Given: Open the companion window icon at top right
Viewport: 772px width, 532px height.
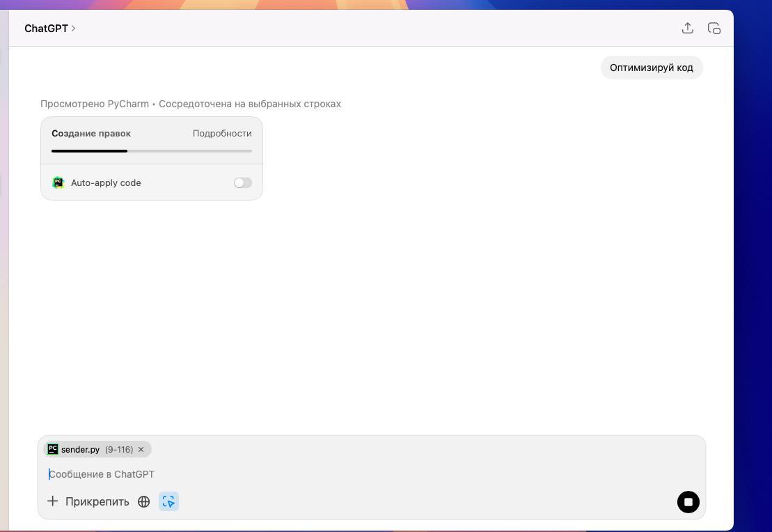Looking at the screenshot, I should (714, 28).
